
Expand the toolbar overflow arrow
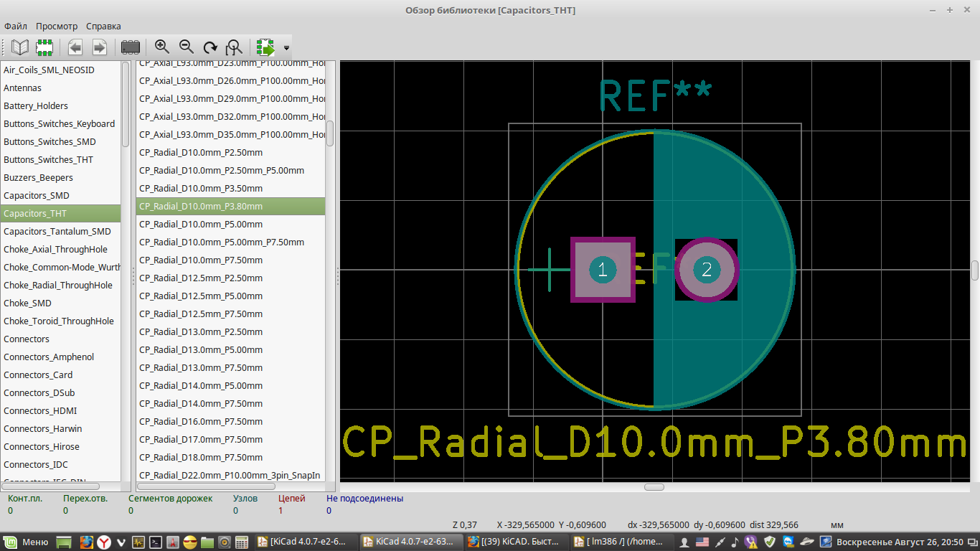point(286,48)
